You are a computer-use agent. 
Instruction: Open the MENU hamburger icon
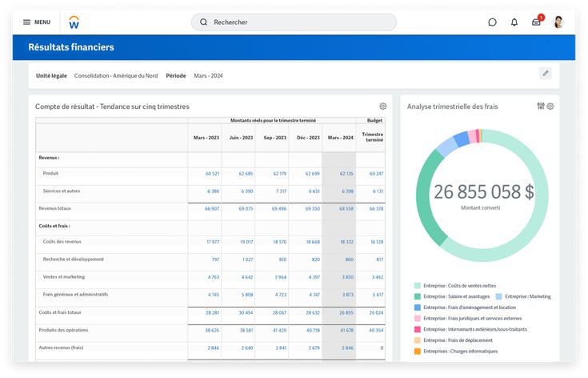click(27, 22)
